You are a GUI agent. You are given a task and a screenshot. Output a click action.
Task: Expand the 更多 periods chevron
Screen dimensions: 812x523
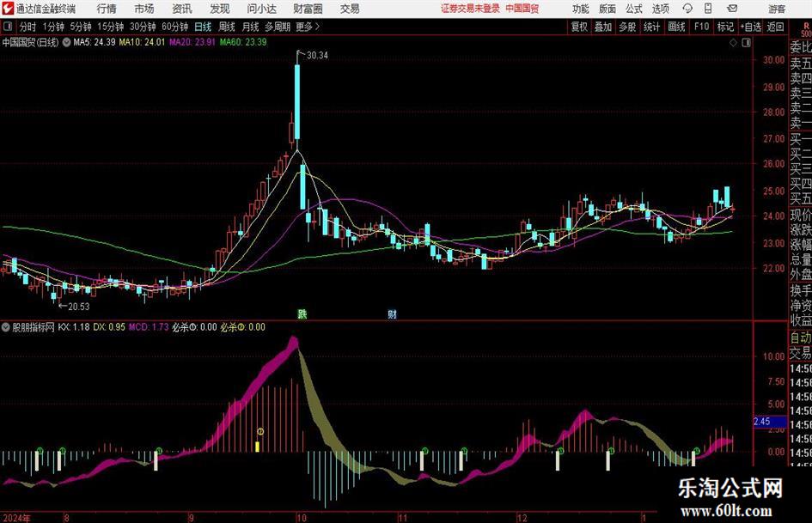click(317, 27)
